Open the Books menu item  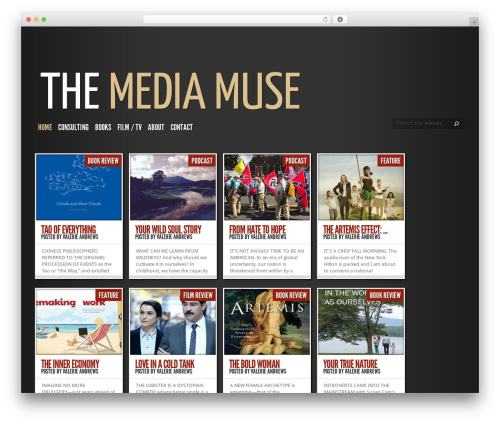point(103,127)
